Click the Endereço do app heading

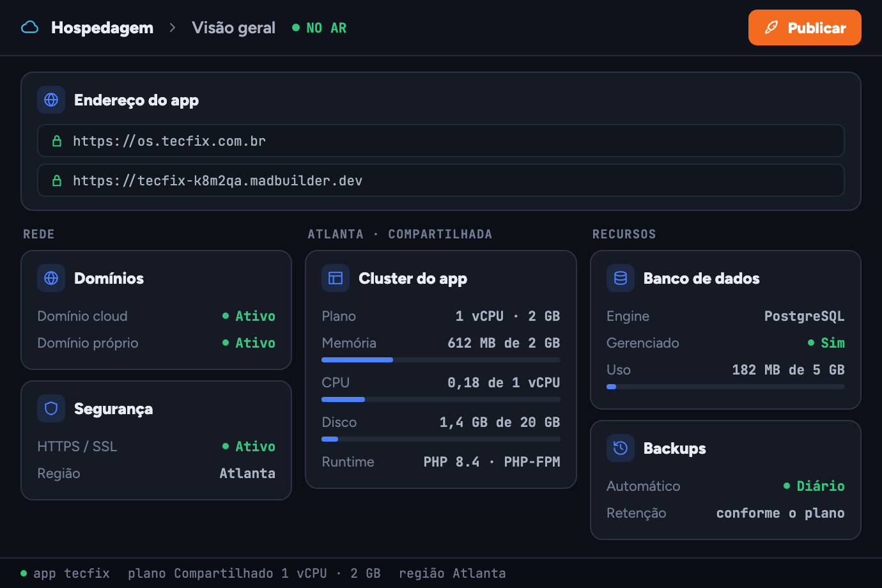136,100
